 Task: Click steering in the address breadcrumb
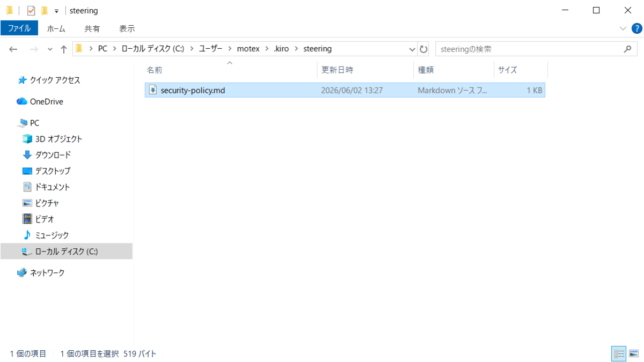318,49
